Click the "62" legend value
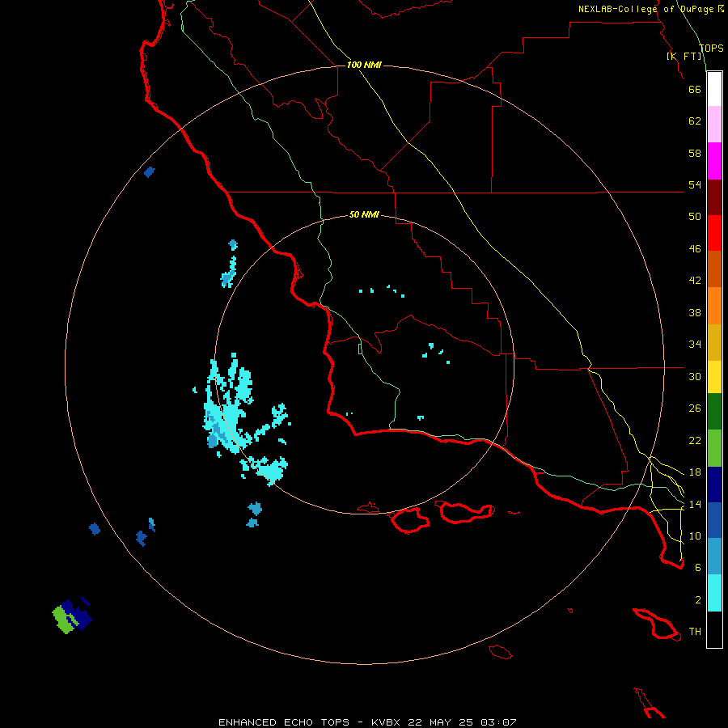This screenshot has width=728, height=728. tap(695, 121)
